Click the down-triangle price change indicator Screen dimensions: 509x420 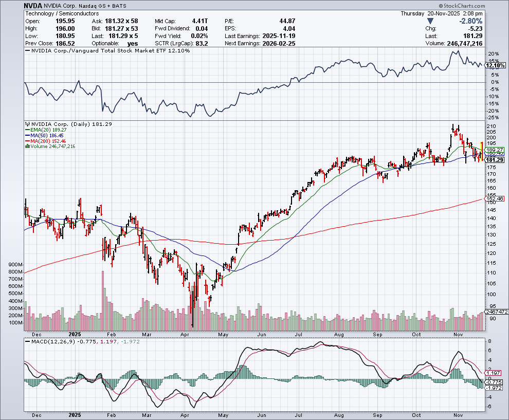pyautogui.click(x=430, y=21)
